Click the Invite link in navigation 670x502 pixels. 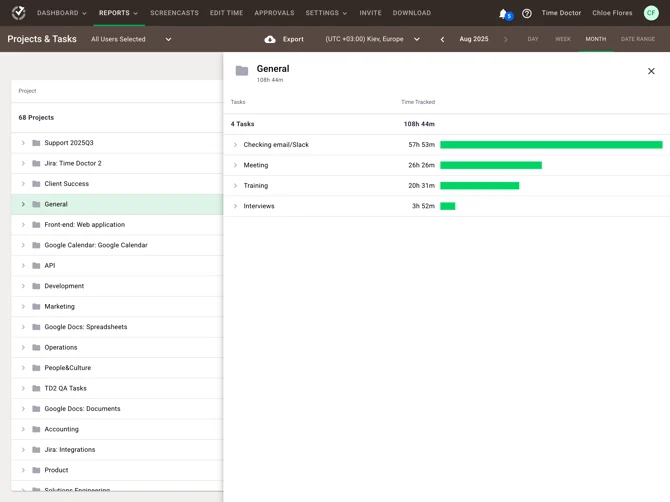point(370,13)
